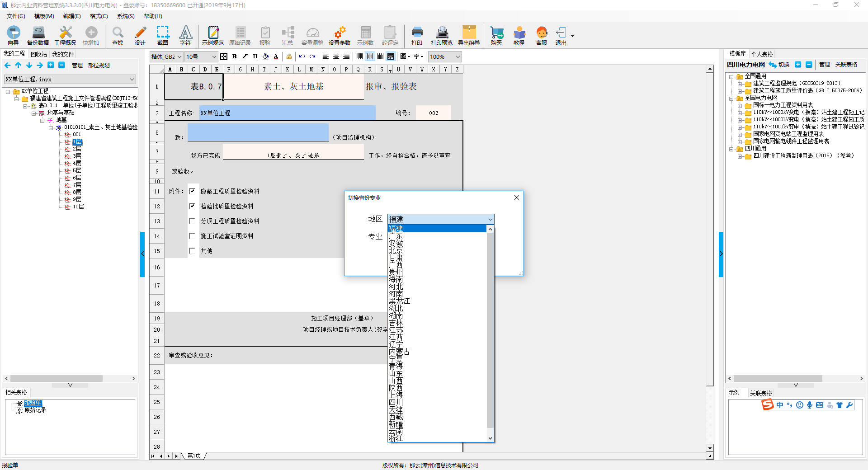Open the 模板(M) menu

(44, 16)
